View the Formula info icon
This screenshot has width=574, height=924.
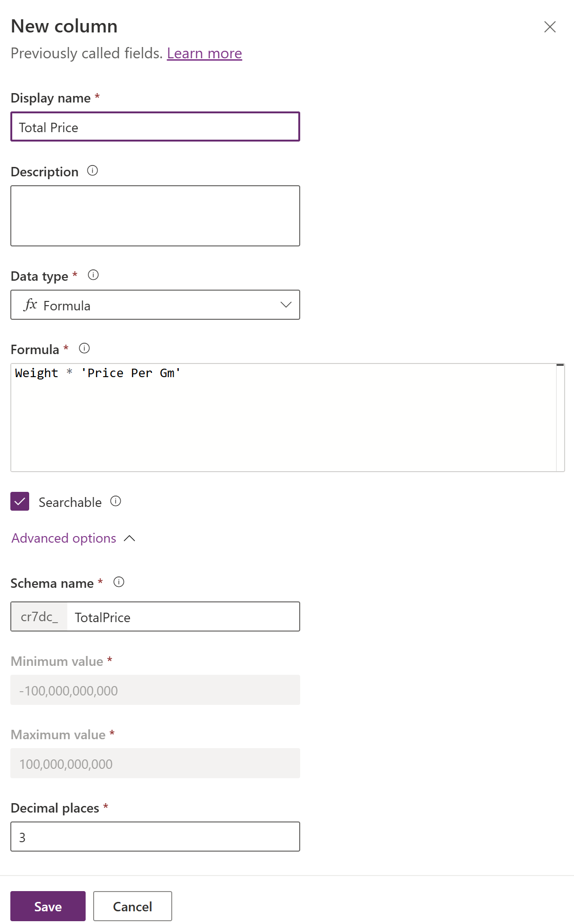84,348
